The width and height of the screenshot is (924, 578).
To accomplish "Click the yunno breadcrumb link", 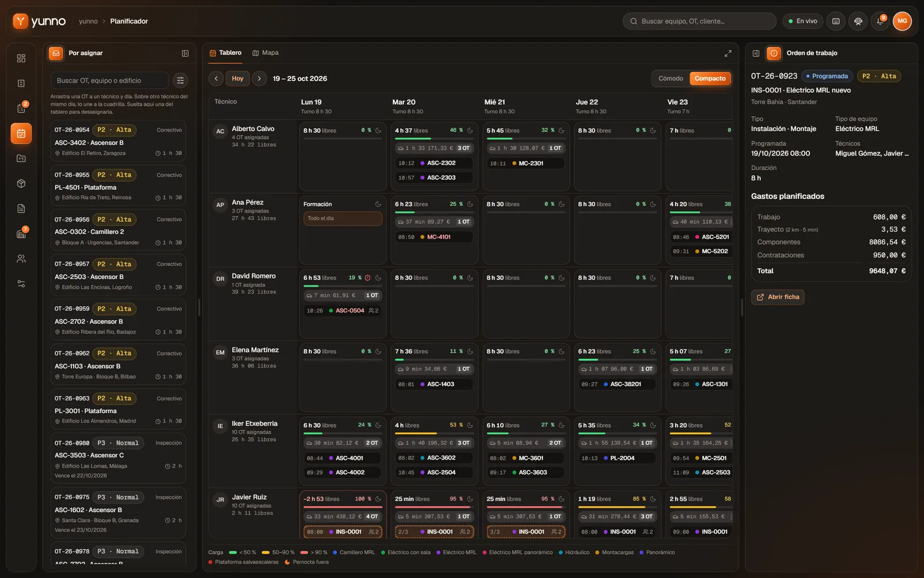I will (88, 21).
